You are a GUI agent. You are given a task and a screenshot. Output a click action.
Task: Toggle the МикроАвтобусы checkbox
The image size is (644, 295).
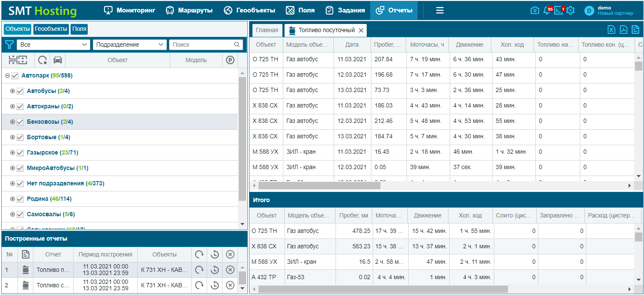click(20, 168)
